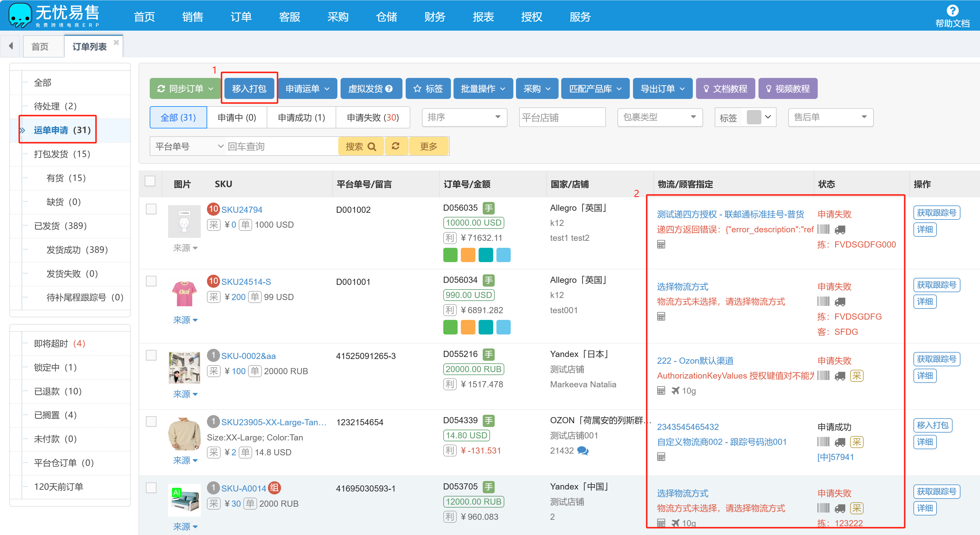980x535 pixels.
Task: Click the truck icon in order D056035 row
Action: pyautogui.click(x=840, y=230)
